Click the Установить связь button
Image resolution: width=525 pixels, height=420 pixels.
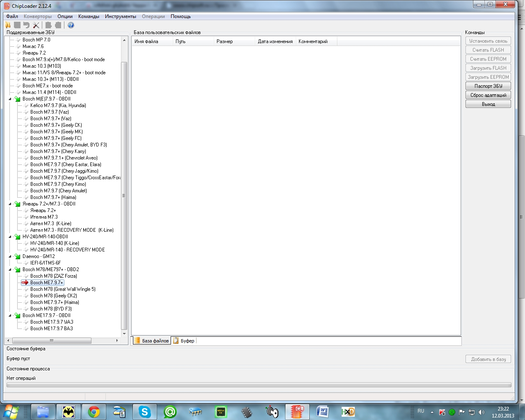[x=488, y=41]
